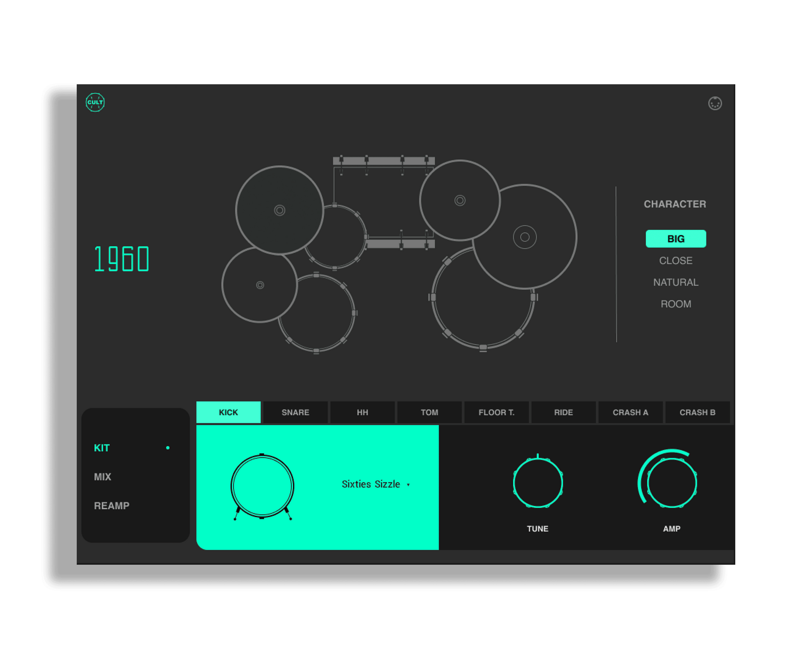The height and width of the screenshot is (649, 812).
Task: Click the left crash cymbal in the diagram
Action: [280, 211]
